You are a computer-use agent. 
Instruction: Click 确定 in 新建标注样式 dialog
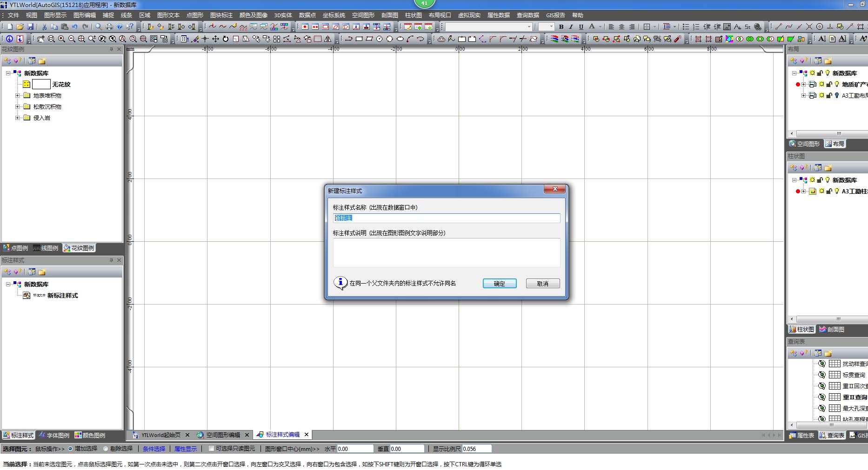tap(500, 284)
